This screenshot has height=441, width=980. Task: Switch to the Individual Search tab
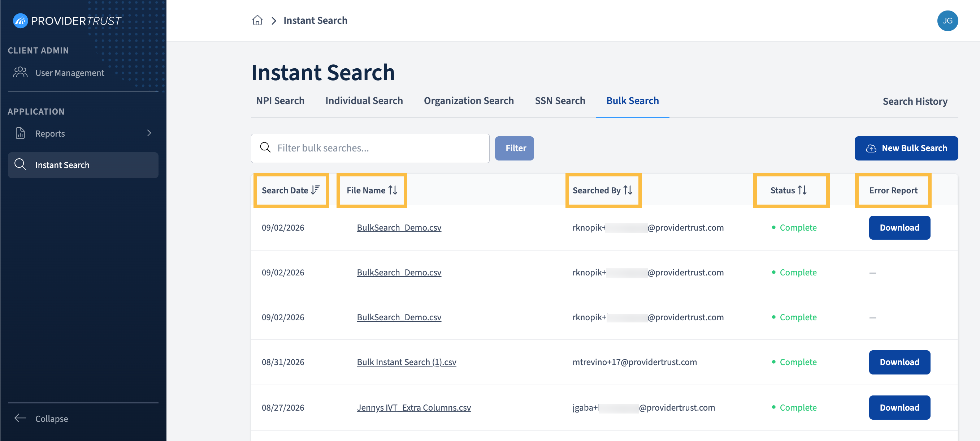point(364,100)
